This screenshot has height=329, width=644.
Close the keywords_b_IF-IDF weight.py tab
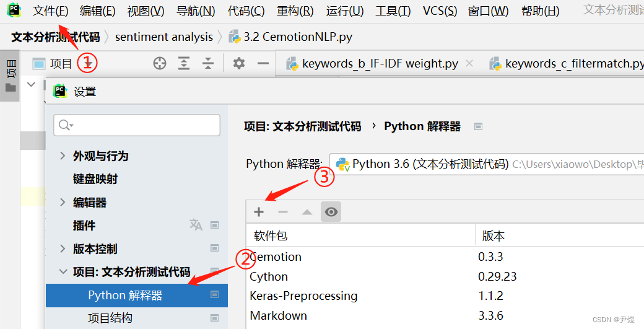469,63
